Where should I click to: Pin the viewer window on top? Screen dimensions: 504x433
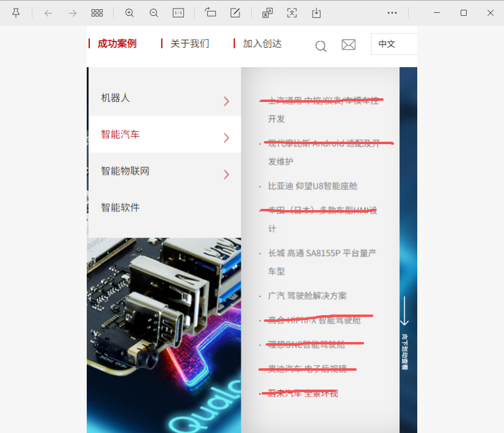16,13
